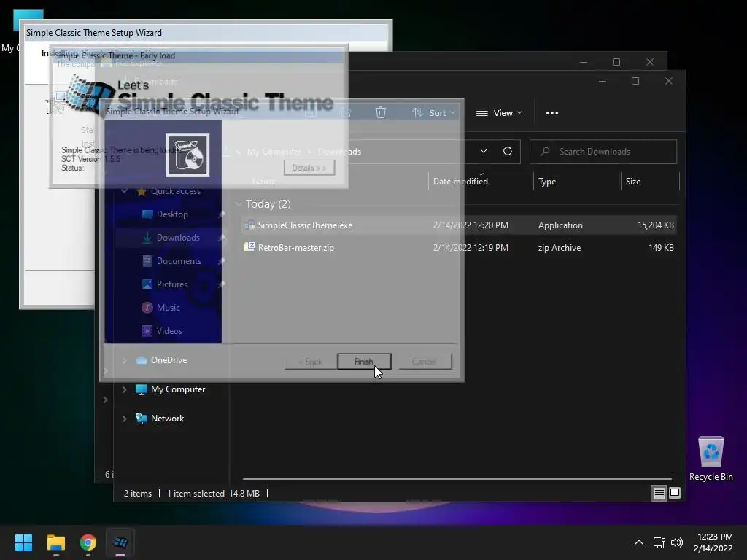
Task: Click the '1 item selected' status text
Action: [196, 494]
